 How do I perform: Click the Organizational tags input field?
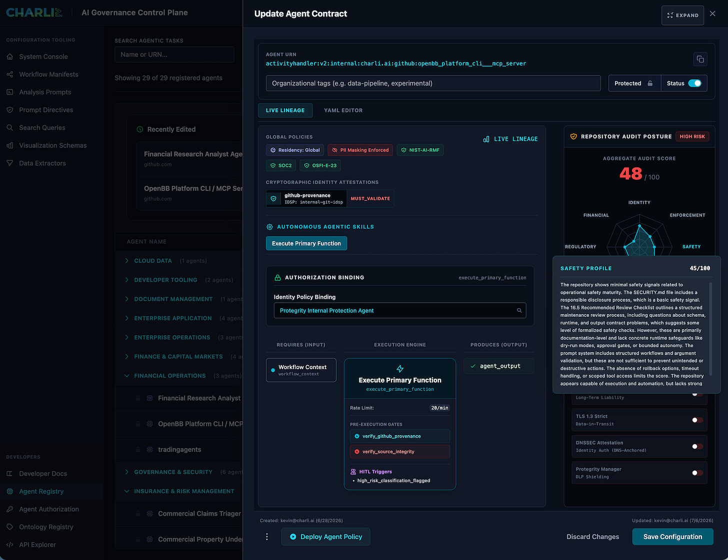click(433, 83)
